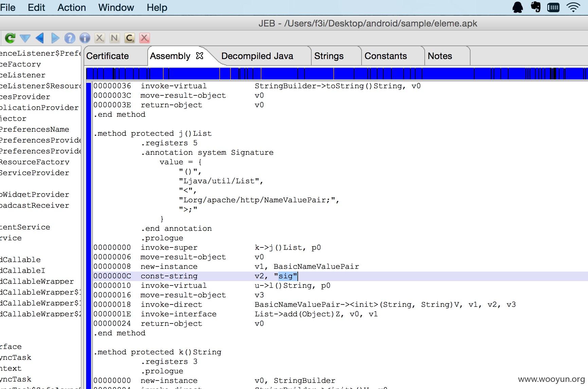Click the red X delete toolbar icon
Screen dimensions: 588x389
144,38
